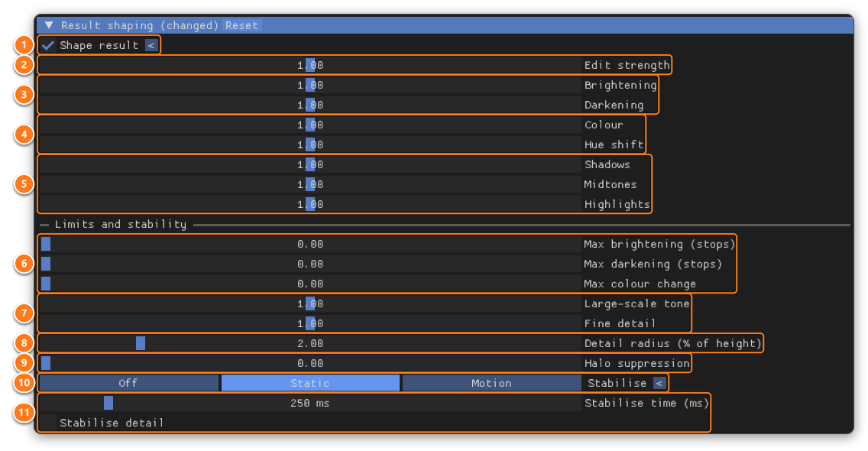
Task: Adjust the Brightening slider
Action: (310, 86)
